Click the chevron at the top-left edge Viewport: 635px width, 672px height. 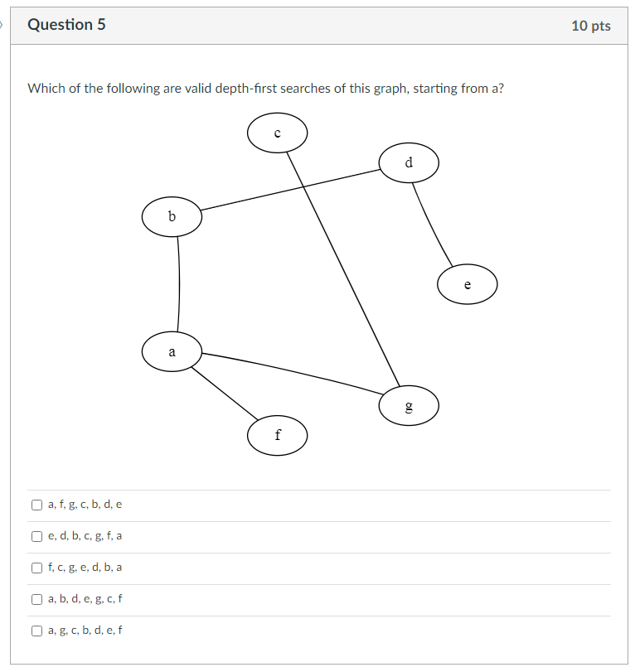point(3,25)
